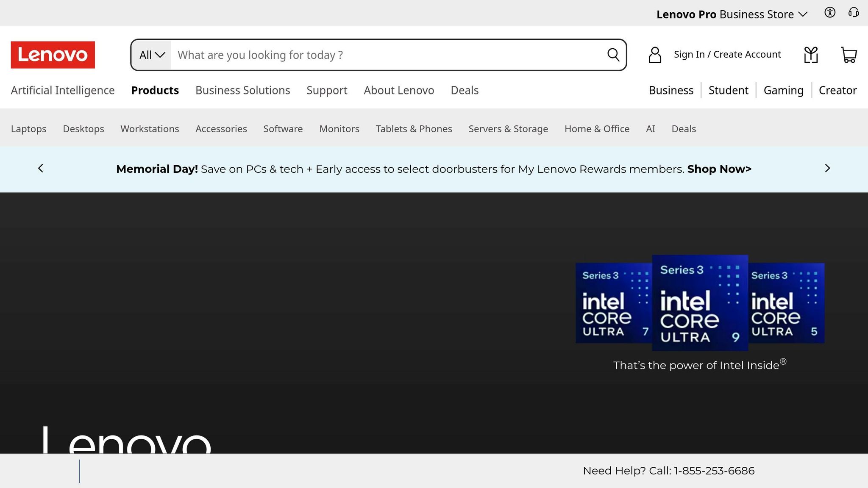
Task: Show the next promo banner message
Action: click(827, 169)
